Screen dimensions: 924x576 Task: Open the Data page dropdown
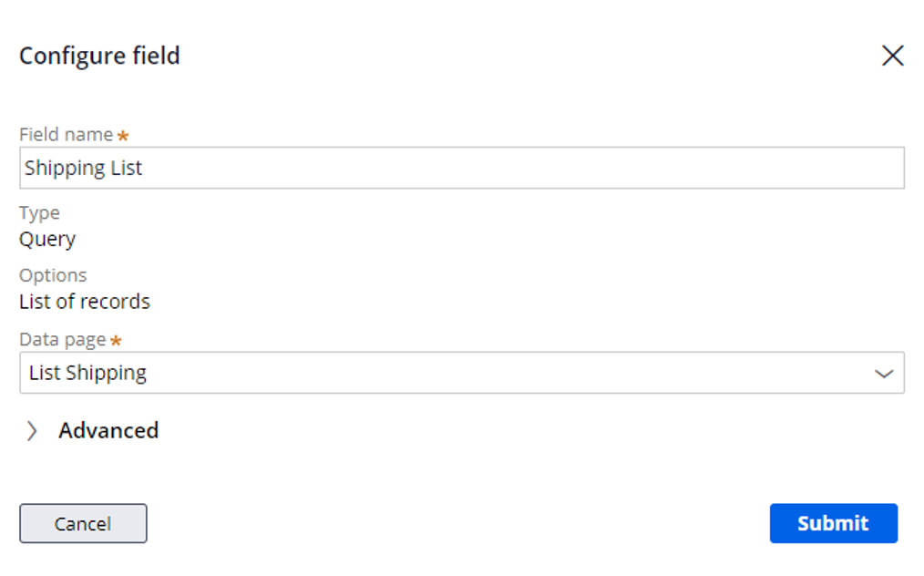(x=461, y=373)
